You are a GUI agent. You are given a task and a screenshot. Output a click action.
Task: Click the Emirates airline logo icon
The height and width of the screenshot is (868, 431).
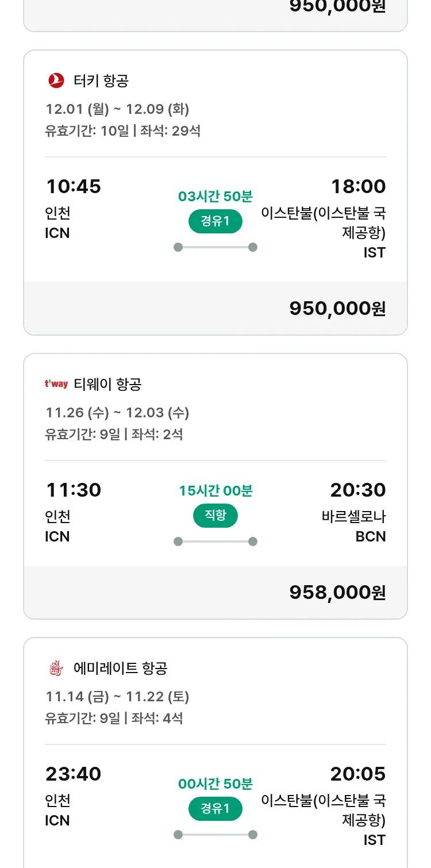pyautogui.click(x=56, y=669)
